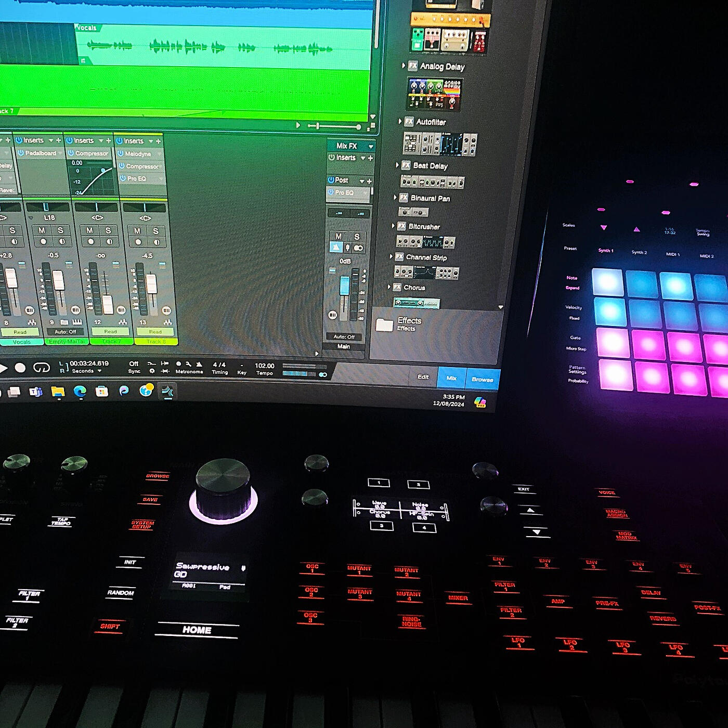The height and width of the screenshot is (728, 728).
Task: Switch to the Mix view tab
Action: point(451,378)
